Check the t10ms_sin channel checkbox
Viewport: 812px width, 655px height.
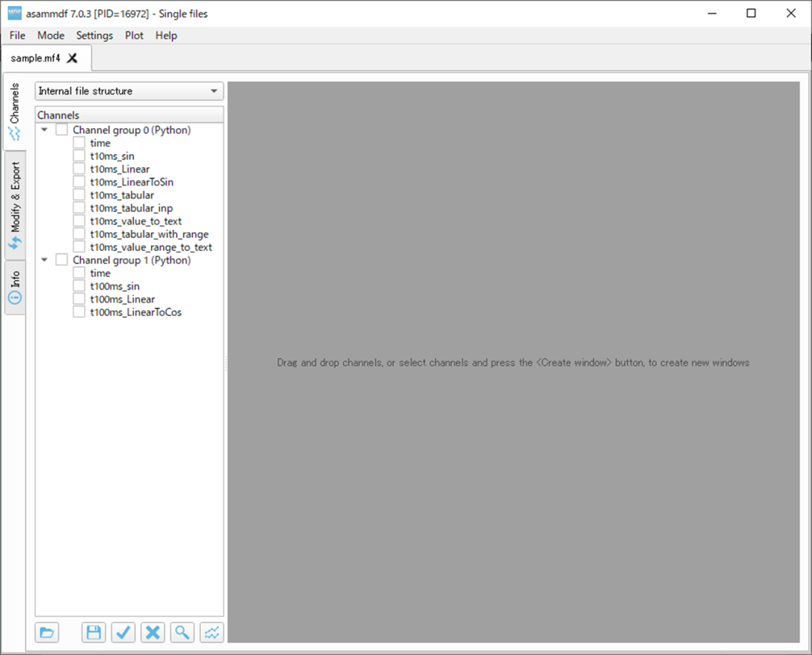pyautogui.click(x=79, y=156)
